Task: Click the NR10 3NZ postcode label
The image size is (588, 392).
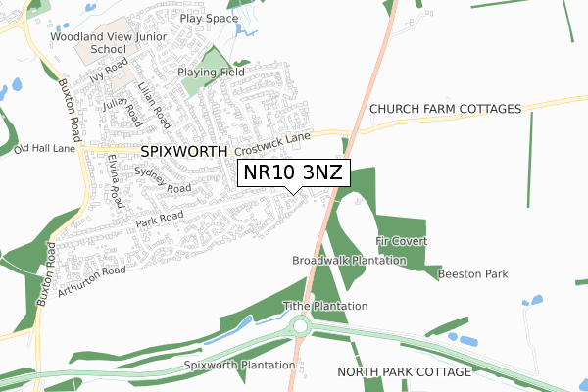Action: [294, 172]
